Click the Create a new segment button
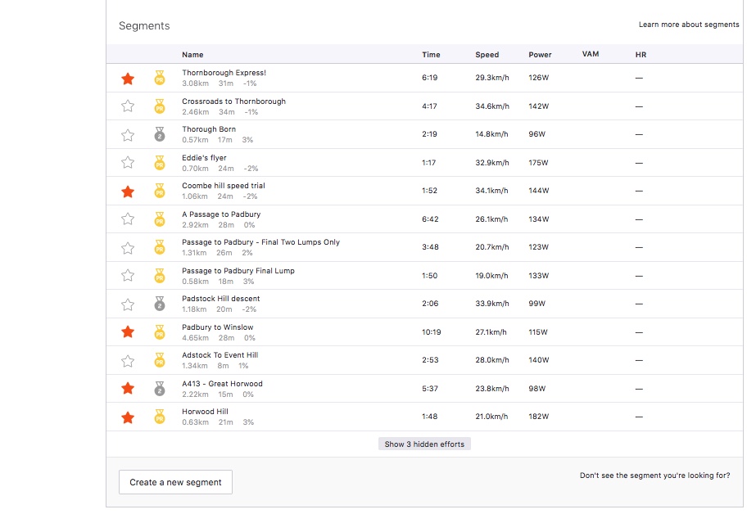Image resolution: width=756 pixels, height=532 pixels. (x=175, y=482)
